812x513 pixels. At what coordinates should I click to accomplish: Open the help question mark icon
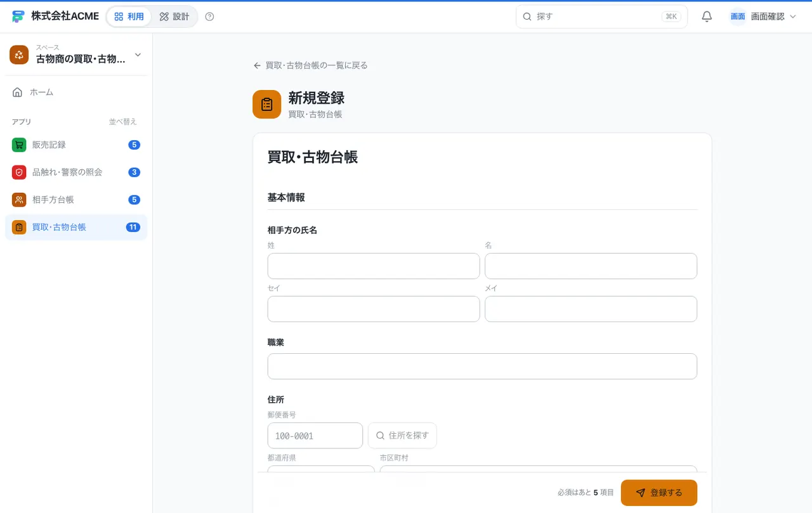(210, 16)
